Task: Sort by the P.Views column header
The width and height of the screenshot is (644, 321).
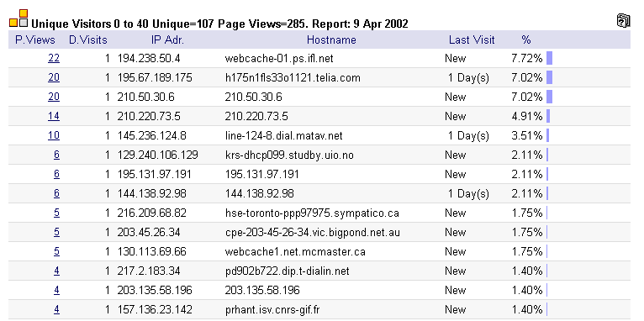Action: [35, 39]
